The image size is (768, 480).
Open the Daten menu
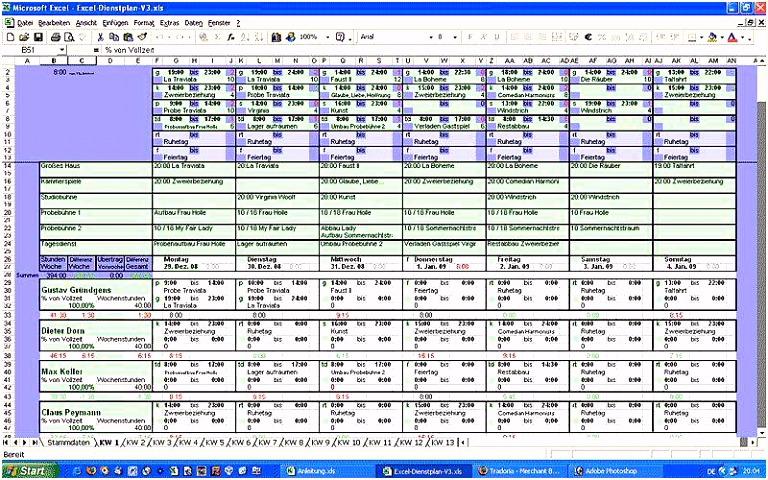pos(194,23)
